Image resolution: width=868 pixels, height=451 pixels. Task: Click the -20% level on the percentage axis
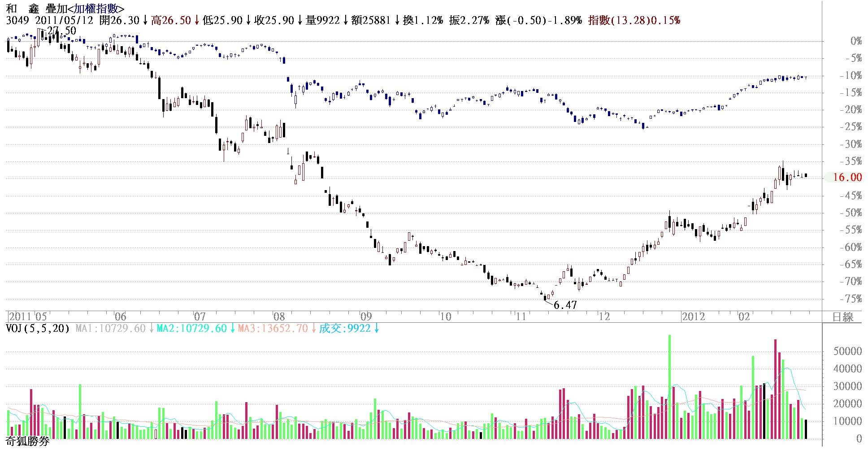[851, 110]
